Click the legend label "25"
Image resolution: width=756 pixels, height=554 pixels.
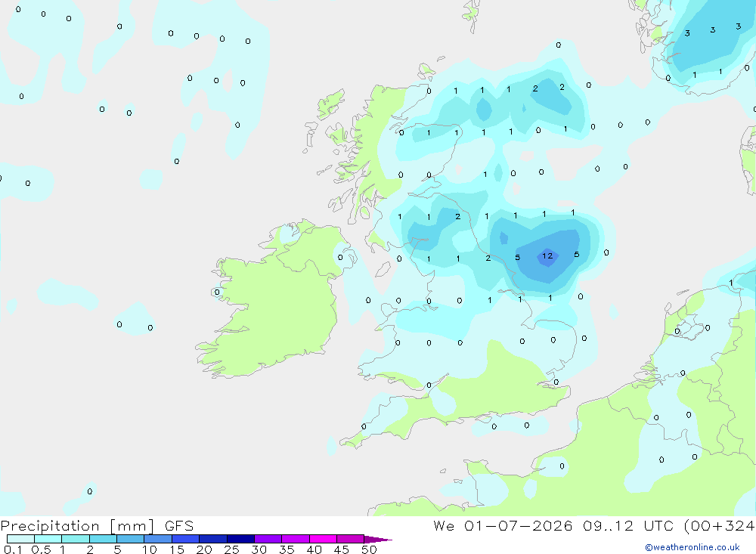click(x=231, y=549)
